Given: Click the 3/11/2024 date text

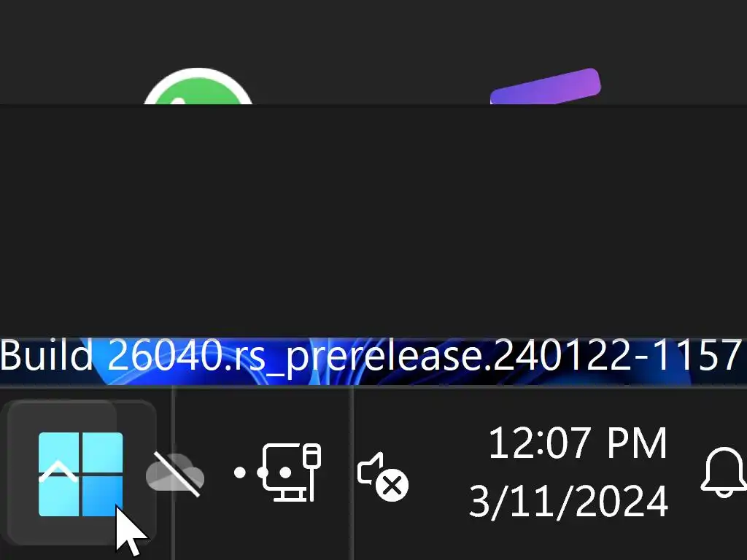Looking at the screenshot, I should [x=568, y=501].
